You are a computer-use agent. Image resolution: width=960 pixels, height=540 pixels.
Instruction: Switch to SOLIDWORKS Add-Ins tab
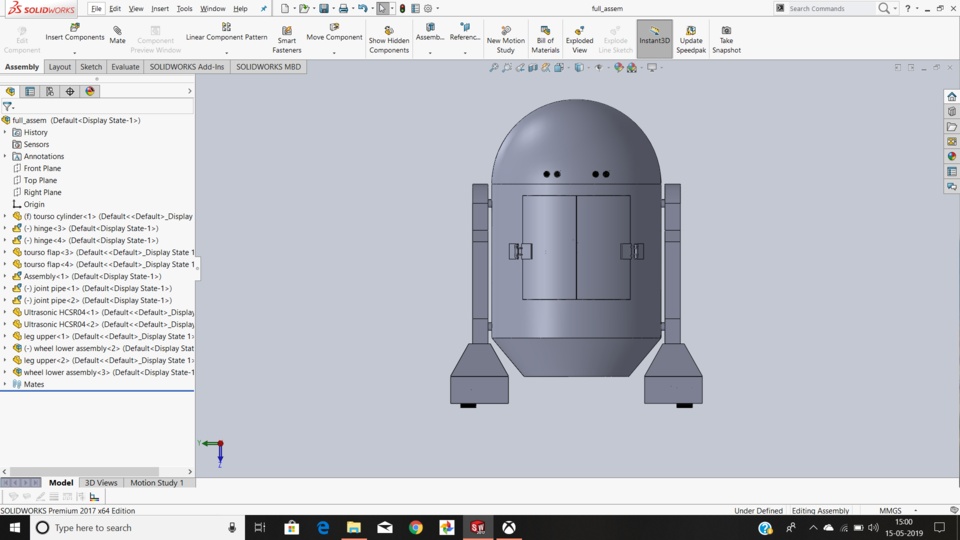(x=187, y=67)
